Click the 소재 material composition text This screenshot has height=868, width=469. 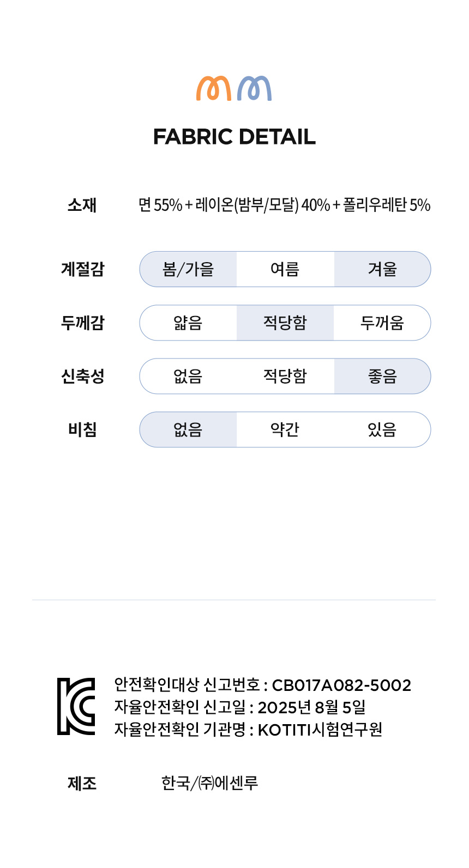pos(284,205)
